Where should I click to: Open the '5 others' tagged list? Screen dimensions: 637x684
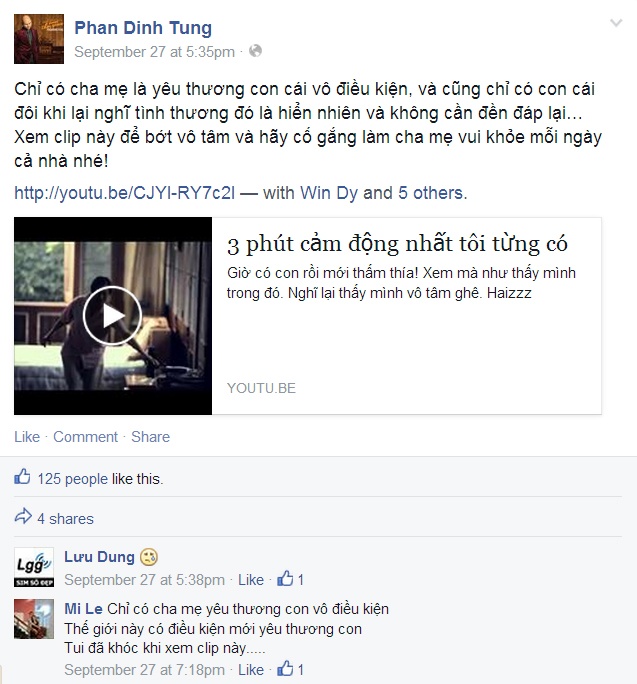tap(432, 193)
